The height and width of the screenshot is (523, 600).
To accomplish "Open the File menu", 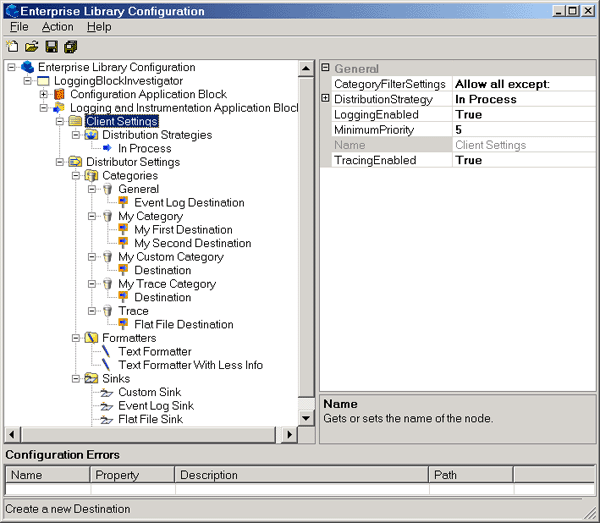I will [19, 27].
